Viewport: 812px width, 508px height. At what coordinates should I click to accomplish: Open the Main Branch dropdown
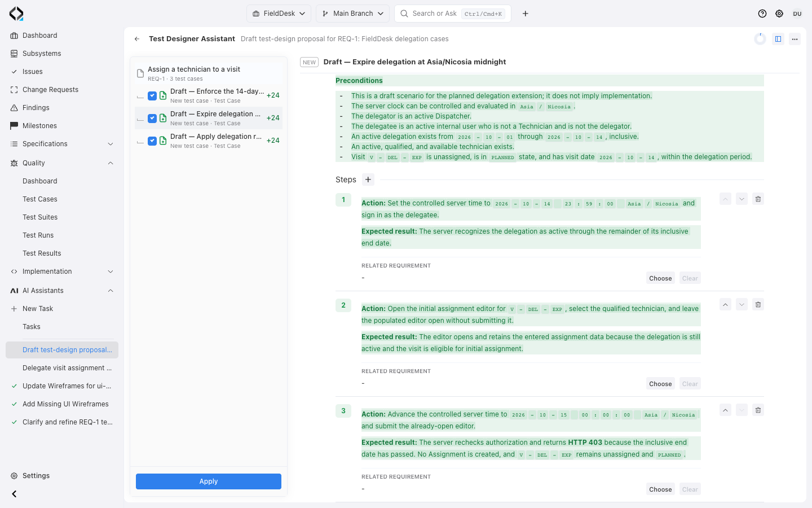[x=352, y=14]
